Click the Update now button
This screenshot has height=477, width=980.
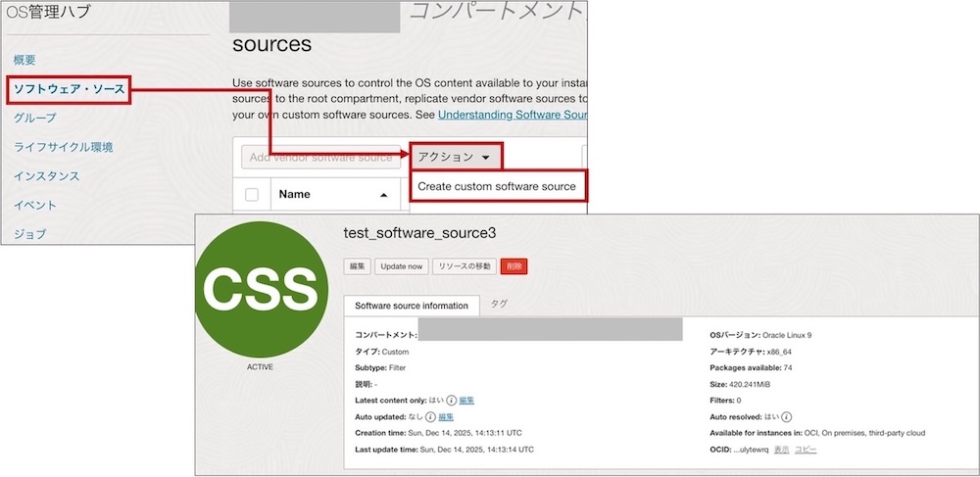[x=402, y=266]
